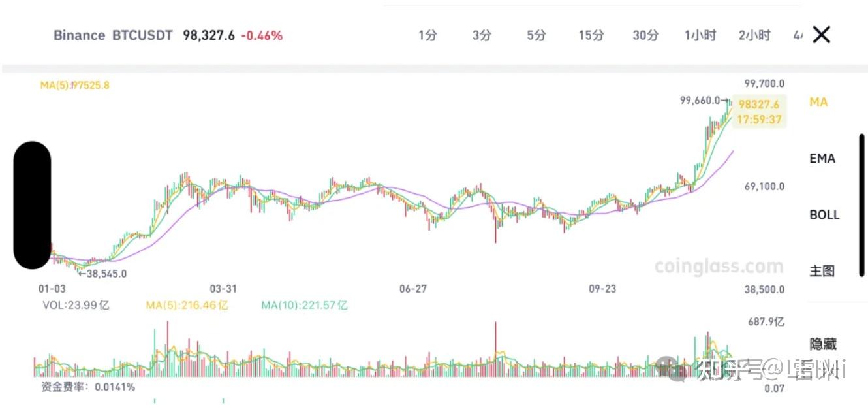Select the 1分 timeframe
Viewport: 868px width, 405px height.
point(427,35)
